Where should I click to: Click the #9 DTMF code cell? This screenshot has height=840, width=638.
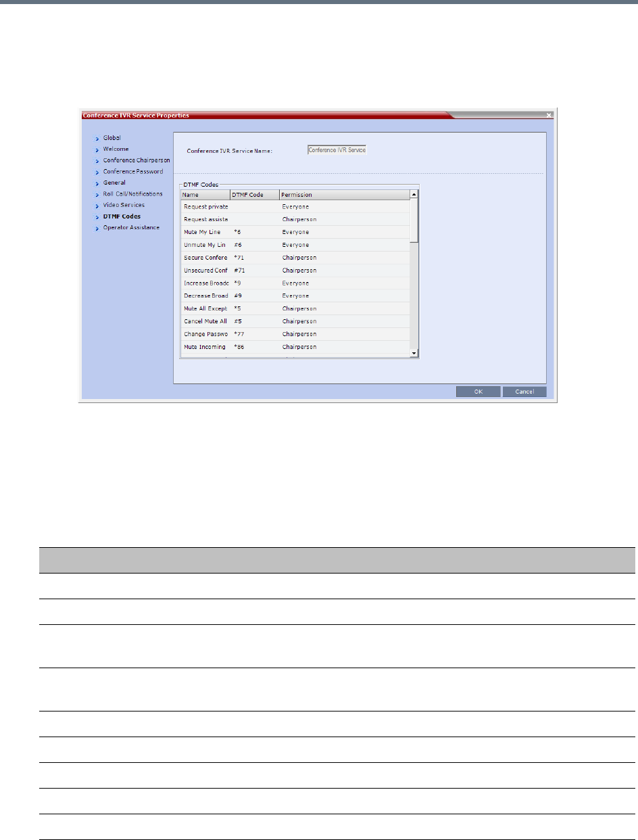[255, 296]
